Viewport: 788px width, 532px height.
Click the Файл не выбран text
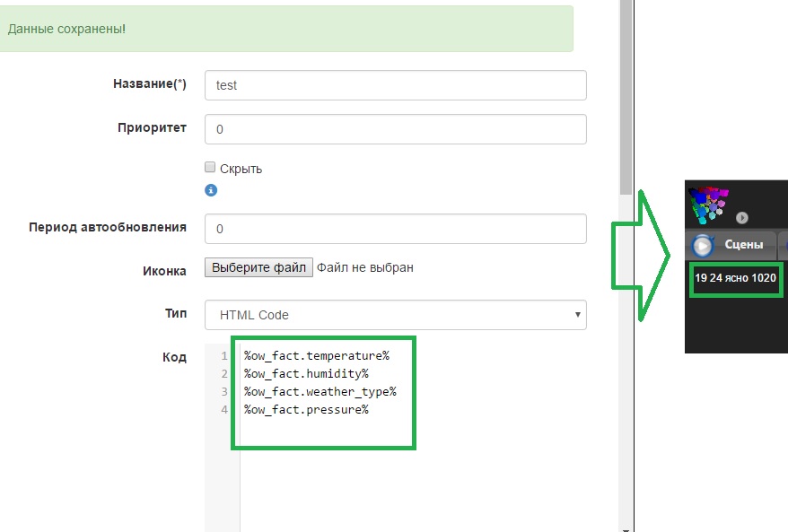pyautogui.click(x=365, y=267)
